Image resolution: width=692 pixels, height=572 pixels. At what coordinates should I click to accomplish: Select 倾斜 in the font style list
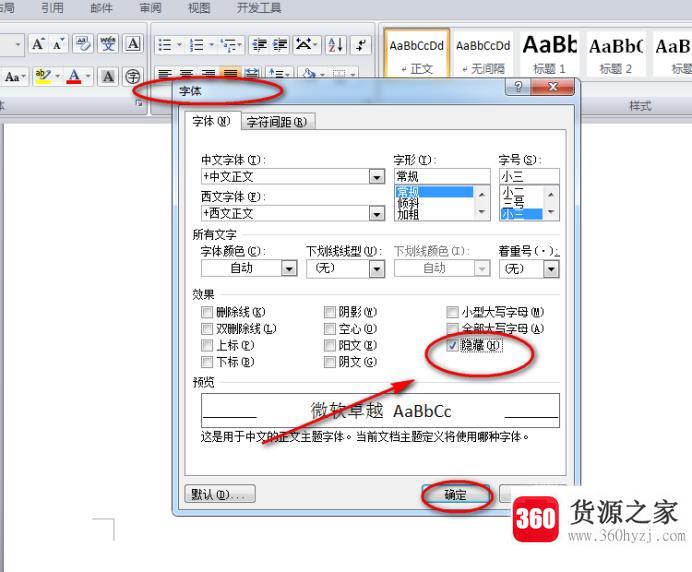click(434, 203)
